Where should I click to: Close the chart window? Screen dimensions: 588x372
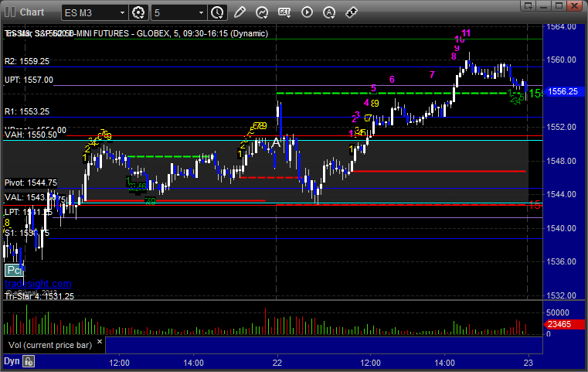pyautogui.click(x=575, y=5)
